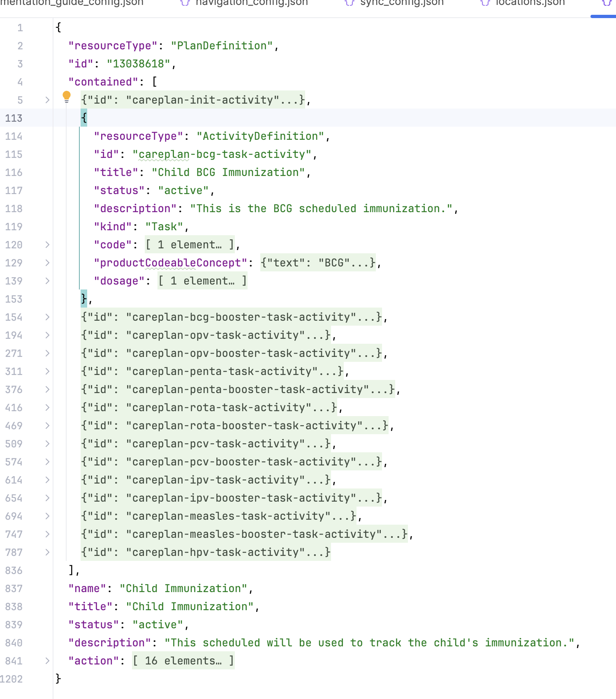
Task: Click the value "ActivityDefinition"
Action: coord(260,136)
